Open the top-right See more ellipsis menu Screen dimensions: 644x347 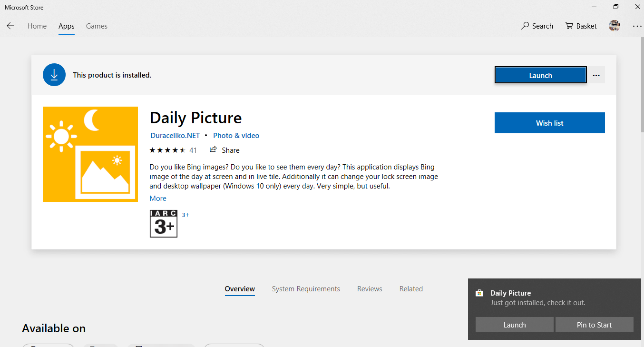click(637, 26)
